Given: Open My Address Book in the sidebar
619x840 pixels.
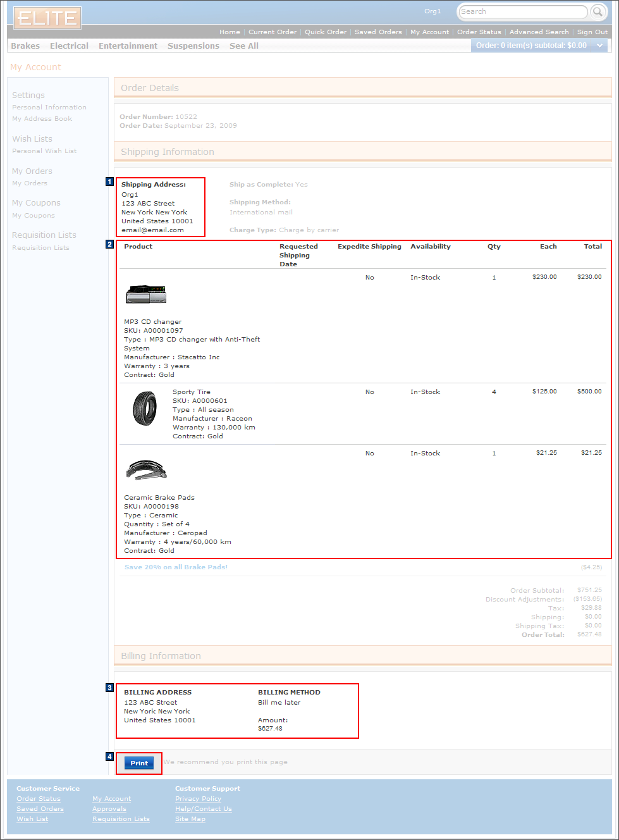Looking at the screenshot, I should (42, 118).
